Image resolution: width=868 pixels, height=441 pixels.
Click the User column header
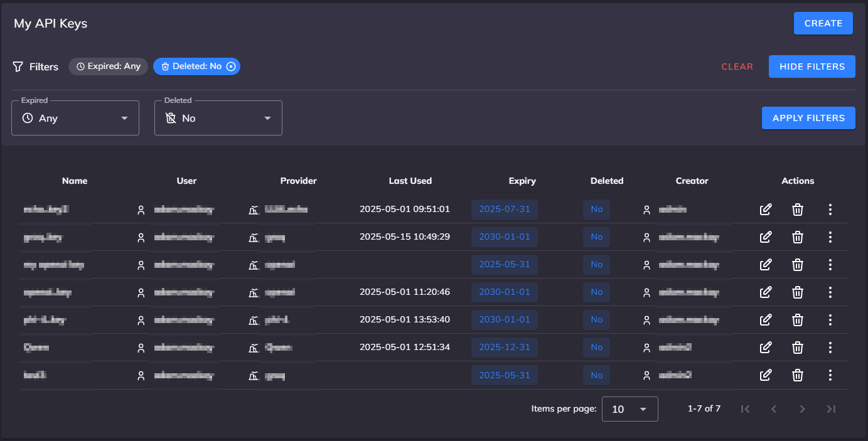click(187, 181)
